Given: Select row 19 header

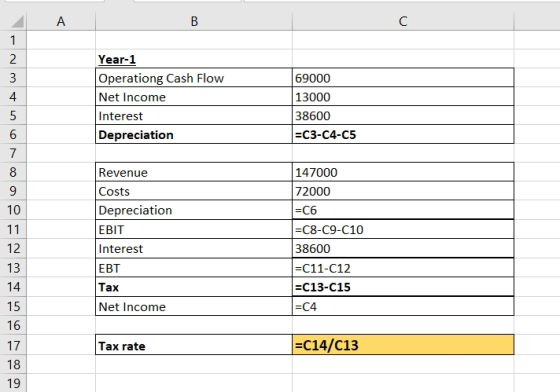Looking at the screenshot, I should point(13,383).
